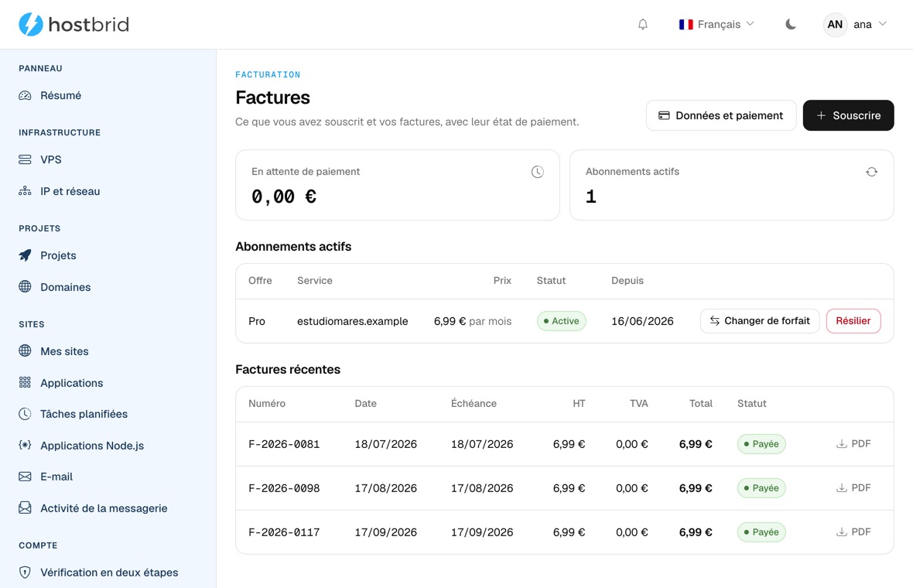The height and width of the screenshot is (588, 913).
Task: Click estudiomares.example service cell
Action: pos(352,321)
